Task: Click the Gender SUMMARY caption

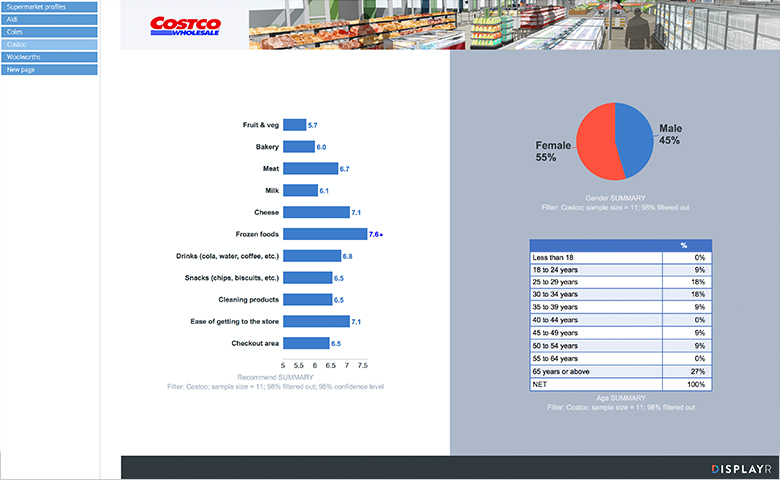Action: coord(615,198)
